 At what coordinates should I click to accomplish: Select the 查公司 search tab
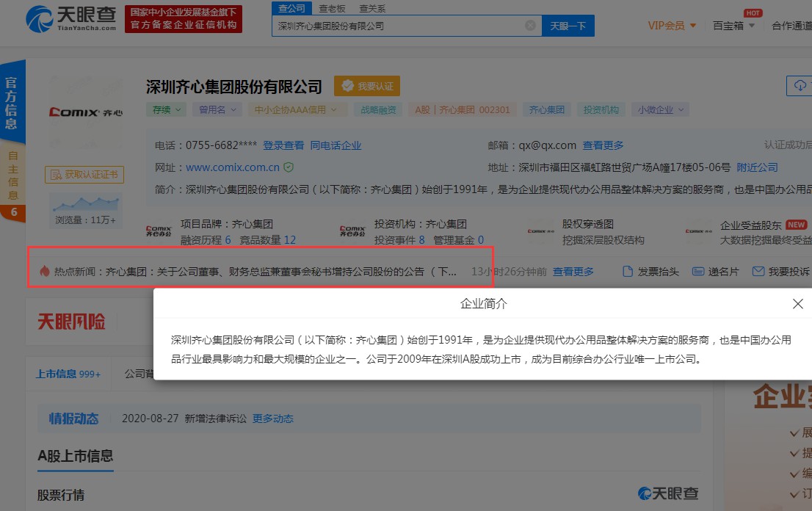tap(291, 8)
